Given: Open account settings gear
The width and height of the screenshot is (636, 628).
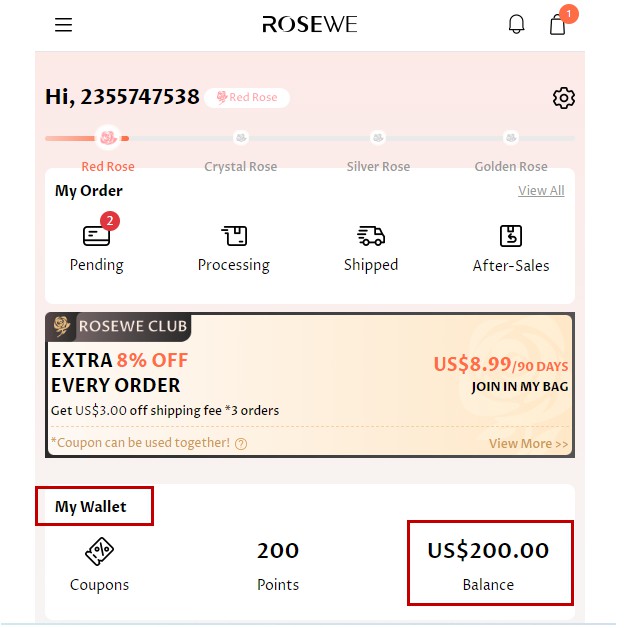Looking at the screenshot, I should (563, 98).
